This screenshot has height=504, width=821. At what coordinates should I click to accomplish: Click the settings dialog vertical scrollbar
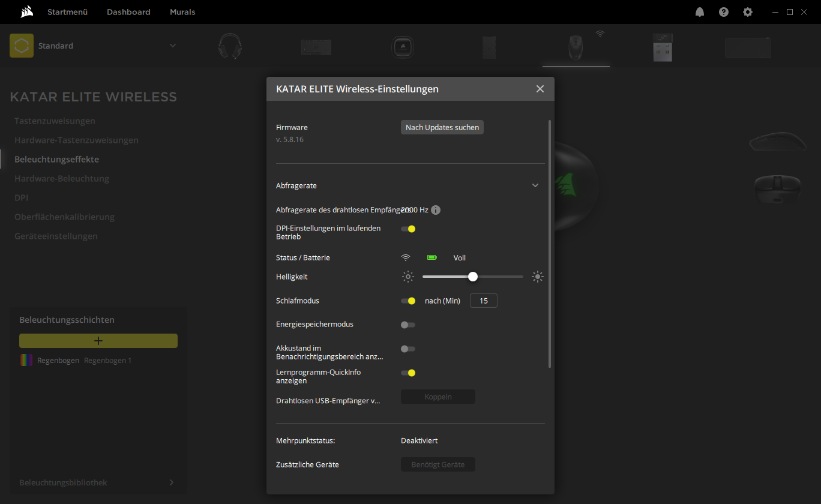(549, 244)
